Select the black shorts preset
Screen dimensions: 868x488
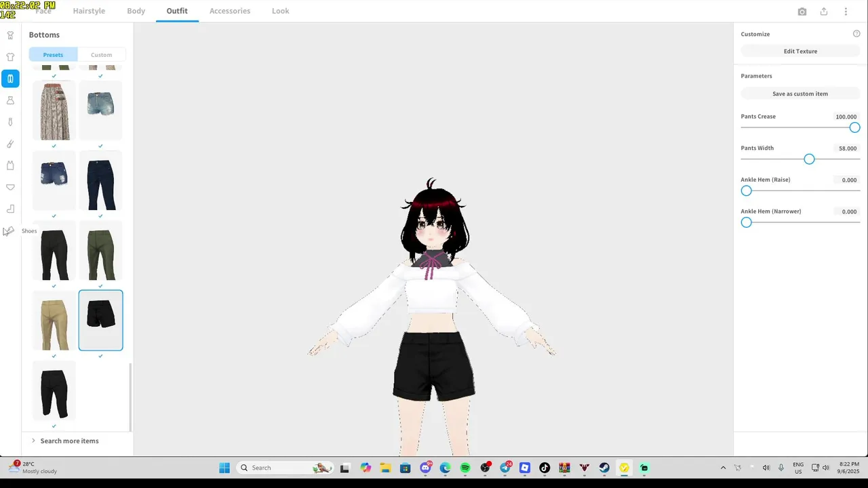tap(100, 321)
